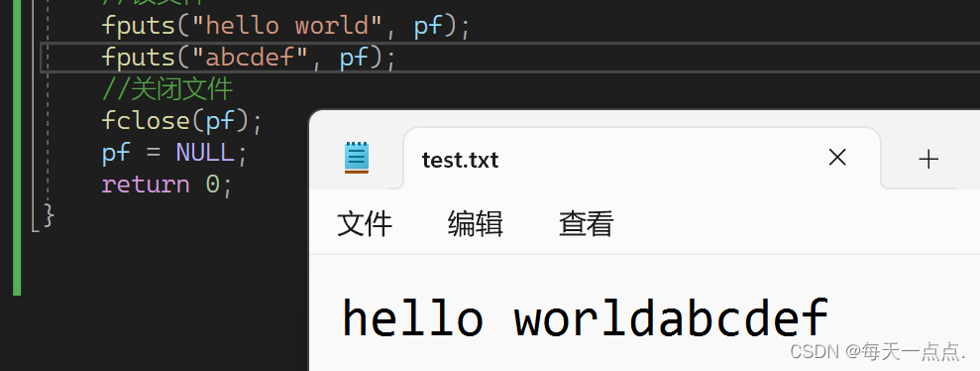Click the fputs("abcdef", pf) code line
This screenshot has height=371, width=980.
[249, 58]
